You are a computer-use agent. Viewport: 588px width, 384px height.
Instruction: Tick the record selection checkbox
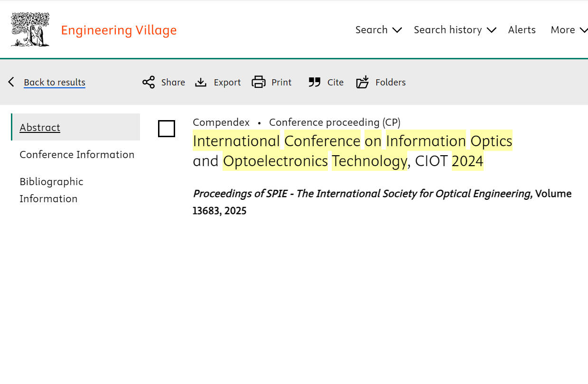pos(167,129)
